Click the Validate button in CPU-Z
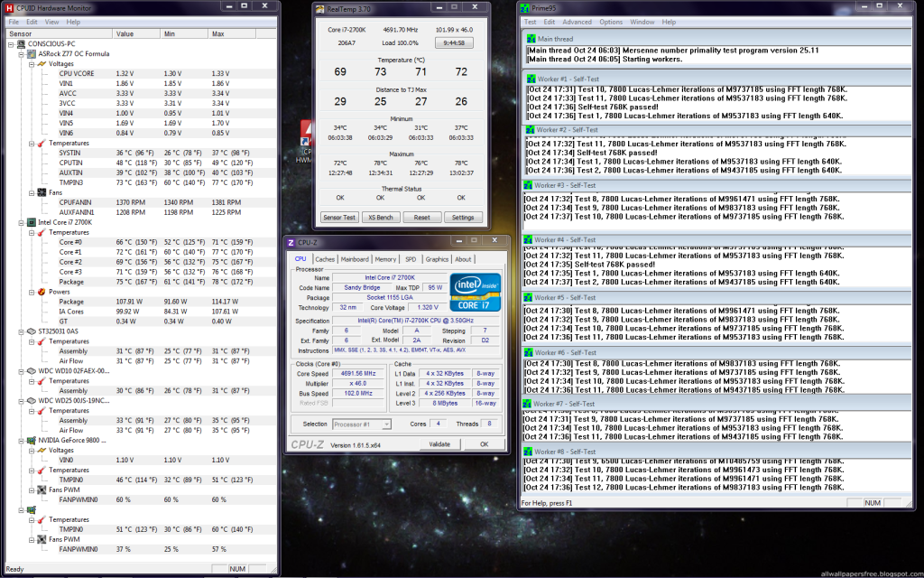Image resolution: width=924 pixels, height=578 pixels. [439, 444]
